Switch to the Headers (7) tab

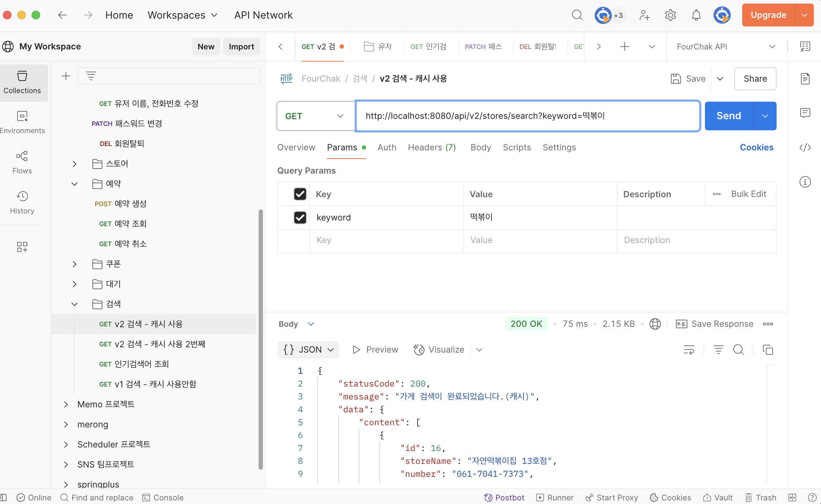point(432,147)
